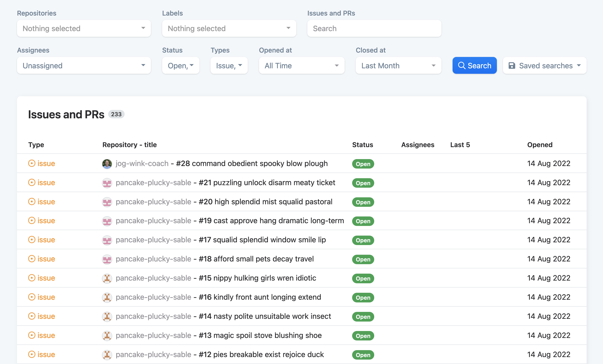Viewport: 603px width, 364px height.
Task: Click the magnifying glass icon in the Search button
Action: (x=462, y=65)
